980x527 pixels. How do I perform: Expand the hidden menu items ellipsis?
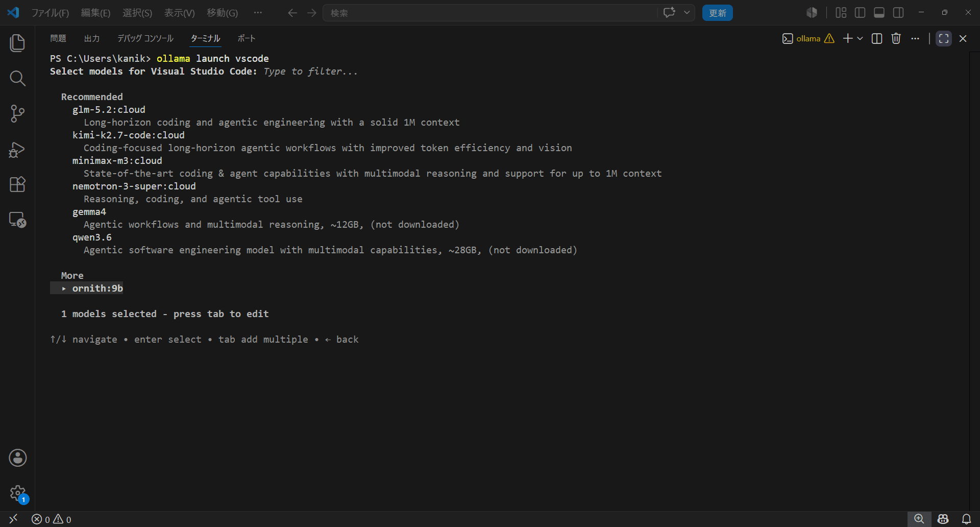pyautogui.click(x=258, y=13)
